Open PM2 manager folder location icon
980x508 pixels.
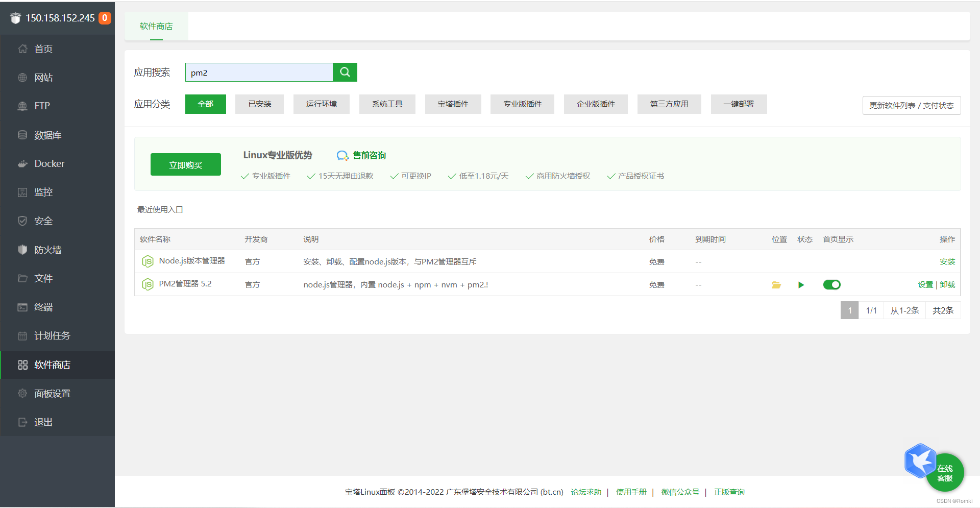pyautogui.click(x=776, y=285)
